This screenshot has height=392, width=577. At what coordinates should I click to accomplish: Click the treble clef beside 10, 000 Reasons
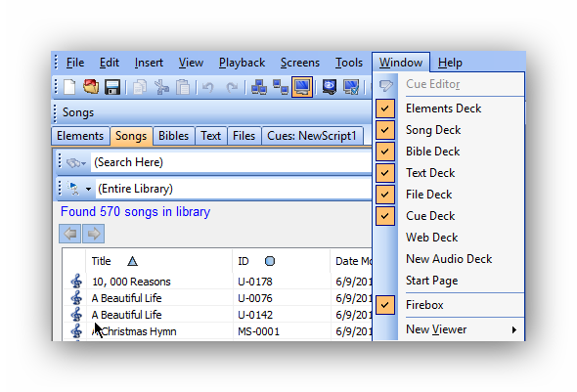76,282
